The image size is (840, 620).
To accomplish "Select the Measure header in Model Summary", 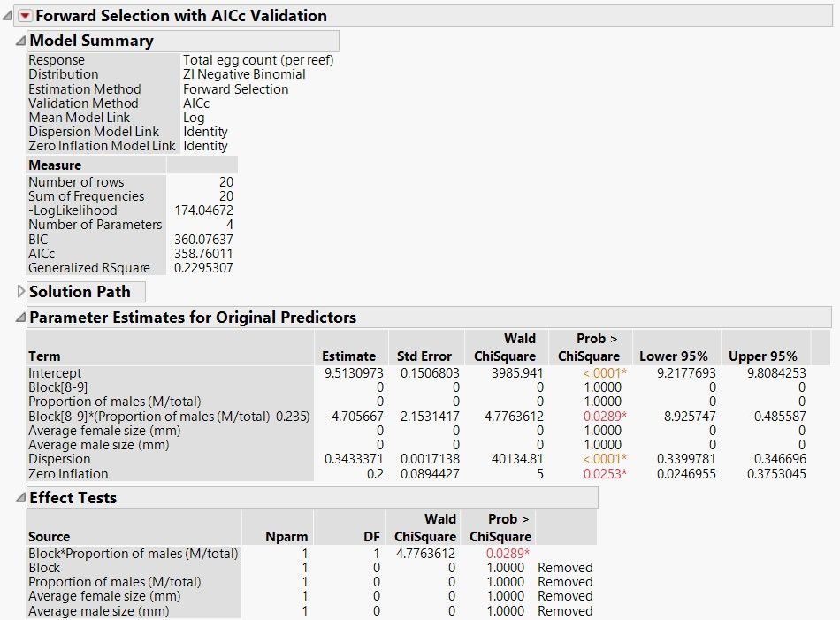I will tap(55, 165).
